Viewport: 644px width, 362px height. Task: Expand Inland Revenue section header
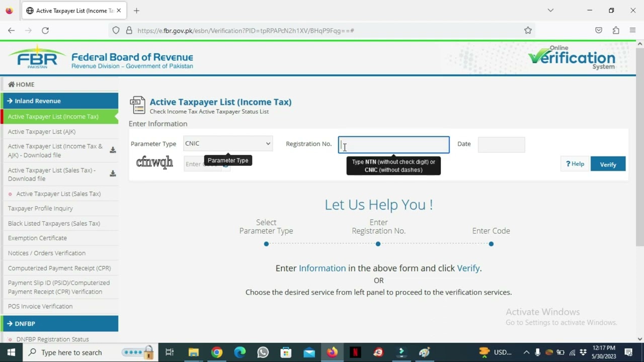tap(59, 101)
